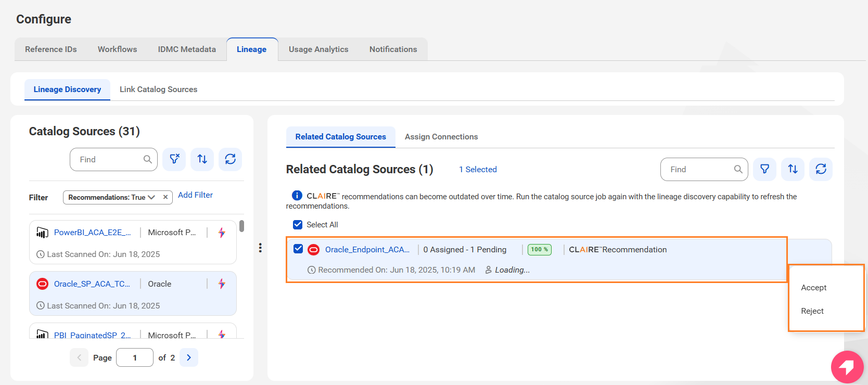Click the Find field in Related Catalog Sources
This screenshot has width=868, height=385.
point(704,170)
